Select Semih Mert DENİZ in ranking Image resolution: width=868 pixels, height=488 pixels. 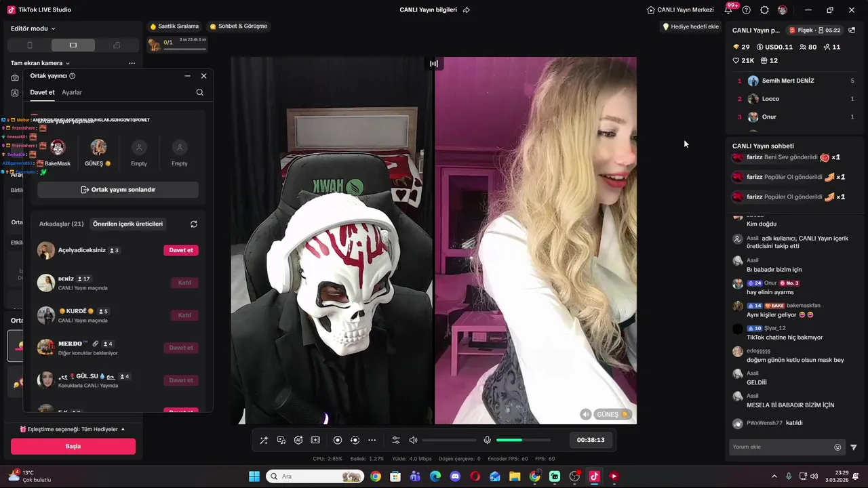(795, 81)
